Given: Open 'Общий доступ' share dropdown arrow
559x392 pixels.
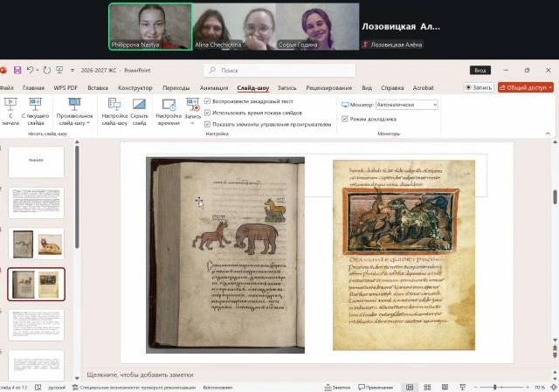Looking at the screenshot, I should tap(551, 87).
